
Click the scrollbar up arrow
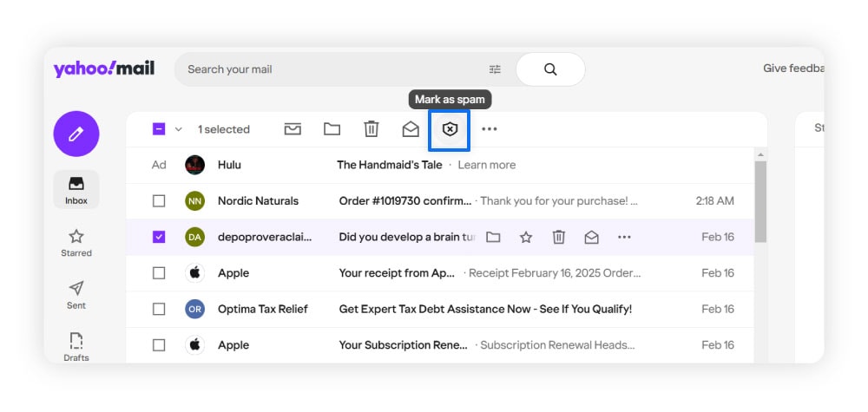[760, 154]
